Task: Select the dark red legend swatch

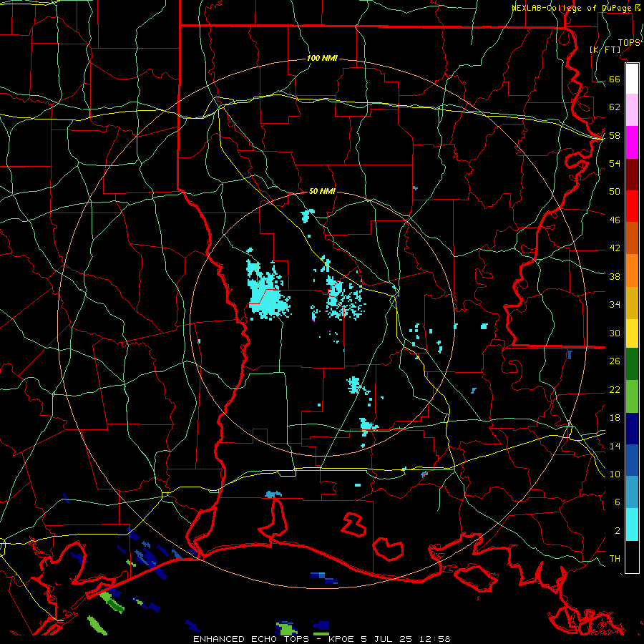Action: 632,175
